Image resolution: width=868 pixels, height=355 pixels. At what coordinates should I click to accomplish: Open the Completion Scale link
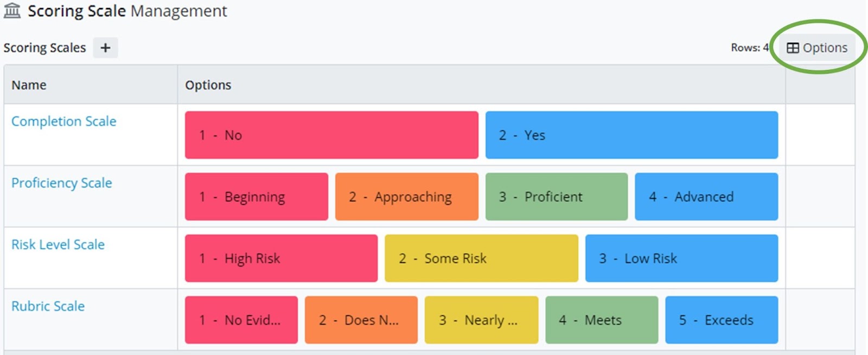[x=64, y=121]
